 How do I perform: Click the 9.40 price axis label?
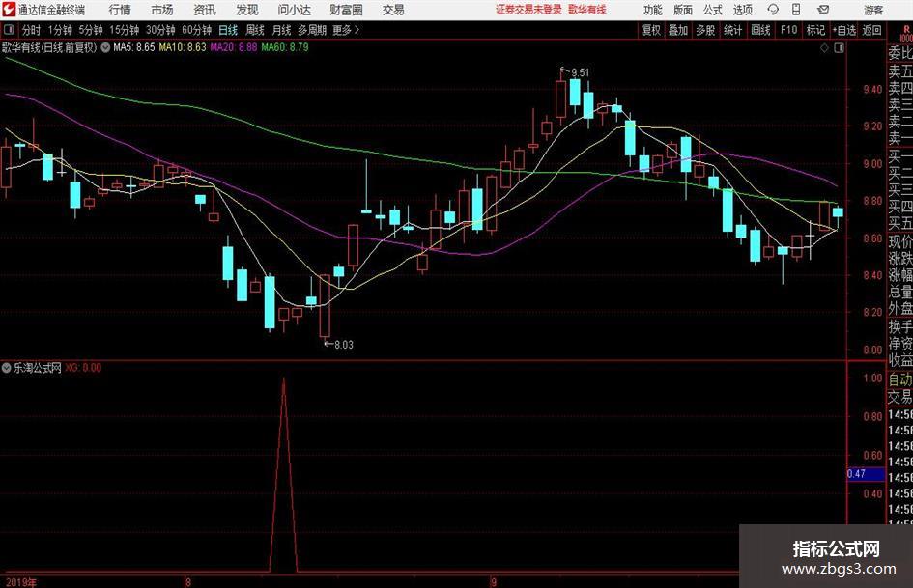(872, 89)
